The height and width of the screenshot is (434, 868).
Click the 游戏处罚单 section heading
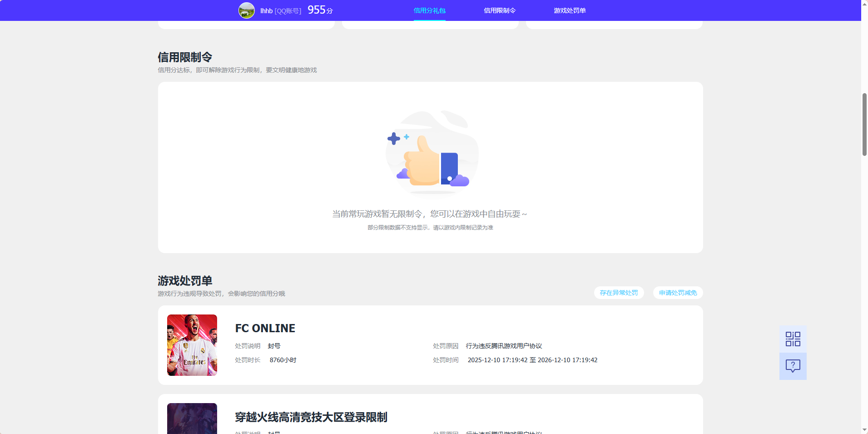tap(185, 281)
